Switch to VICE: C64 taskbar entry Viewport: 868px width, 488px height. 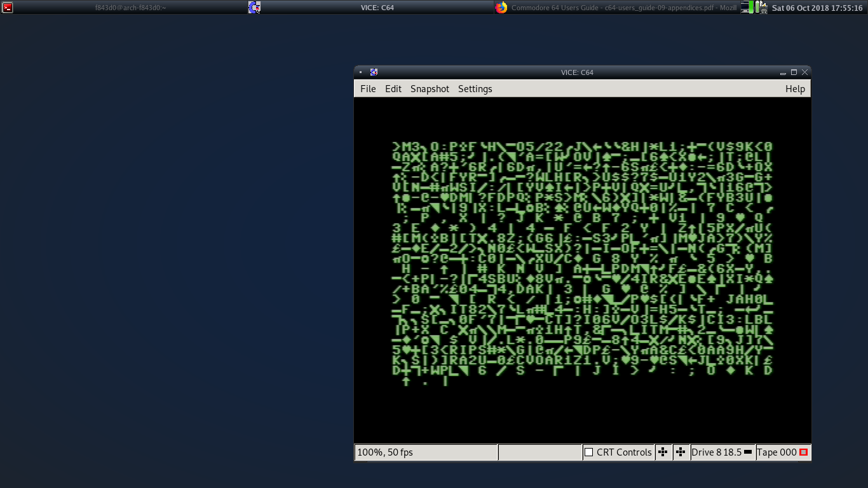(377, 8)
